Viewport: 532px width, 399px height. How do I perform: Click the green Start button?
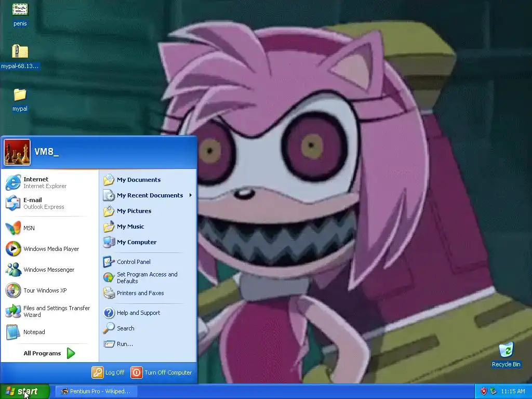(25, 391)
